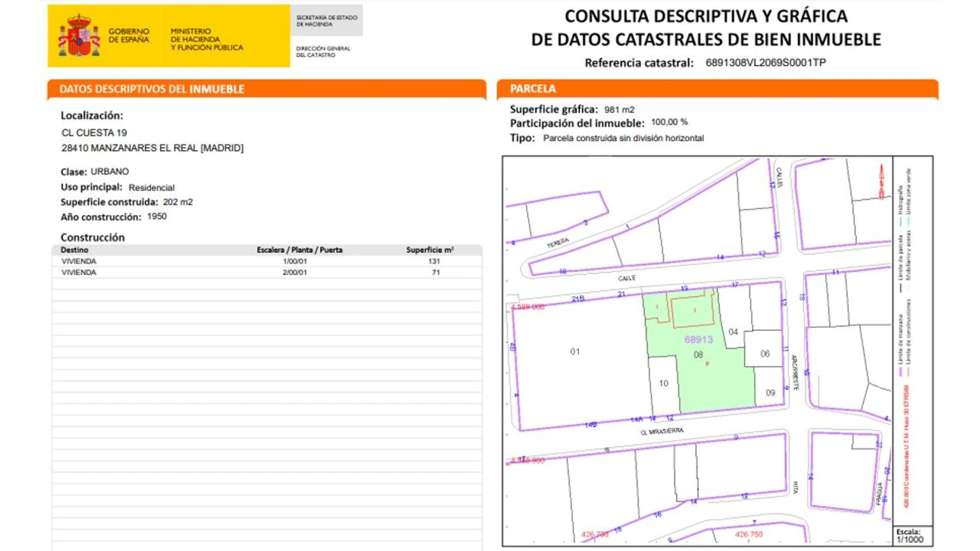The image size is (980, 551).
Task: Click the cadastral reference number 6891308VL2069S0001TP
Action: pyautogui.click(x=765, y=63)
